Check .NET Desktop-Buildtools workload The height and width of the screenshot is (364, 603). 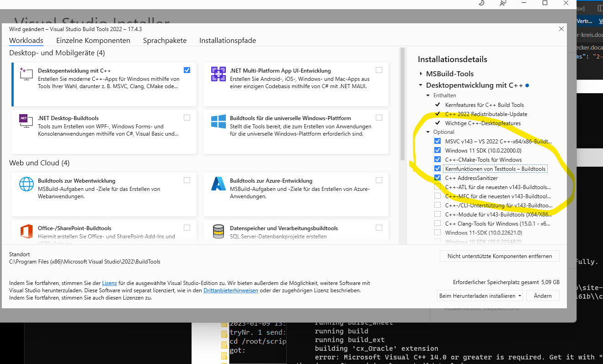tap(187, 117)
